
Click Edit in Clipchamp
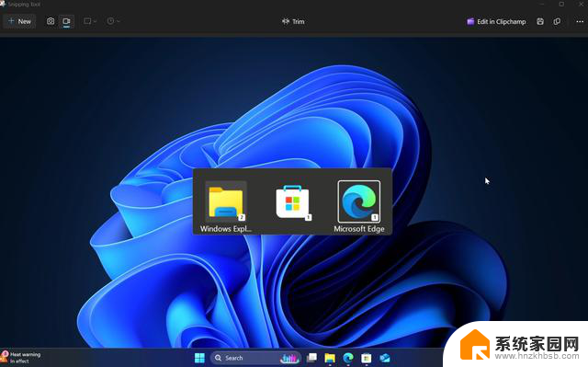[x=496, y=21]
